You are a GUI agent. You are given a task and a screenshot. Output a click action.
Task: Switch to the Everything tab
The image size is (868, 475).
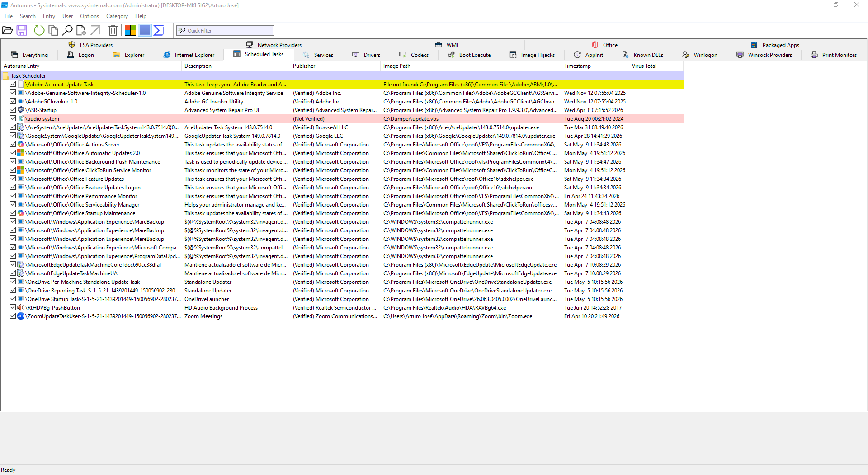pos(29,55)
